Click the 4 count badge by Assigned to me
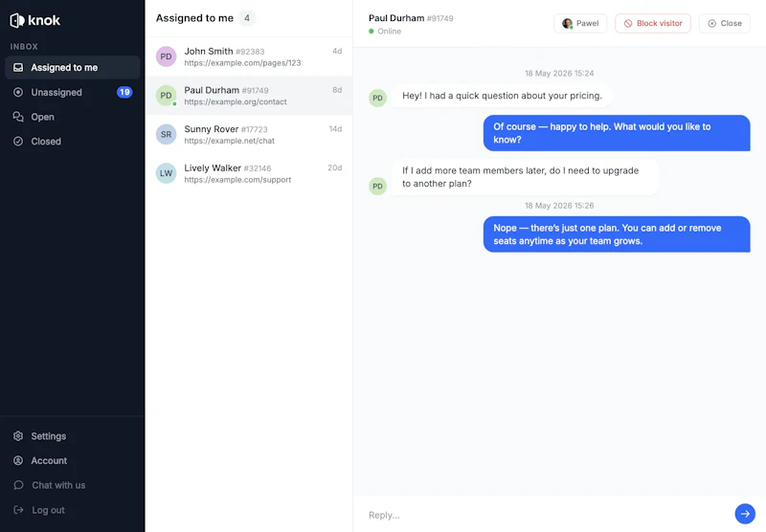Image resolution: width=766 pixels, height=532 pixels. (x=247, y=18)
